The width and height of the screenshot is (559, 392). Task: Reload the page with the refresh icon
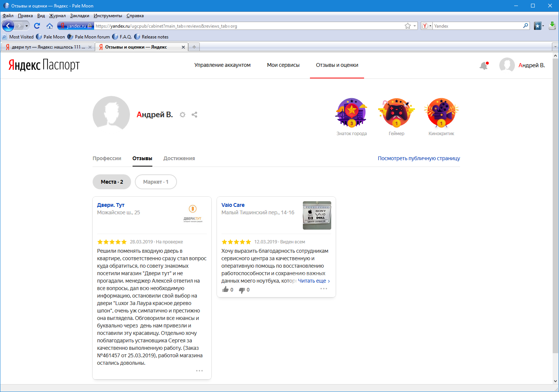pyautogui.click(x=37, y=26)
